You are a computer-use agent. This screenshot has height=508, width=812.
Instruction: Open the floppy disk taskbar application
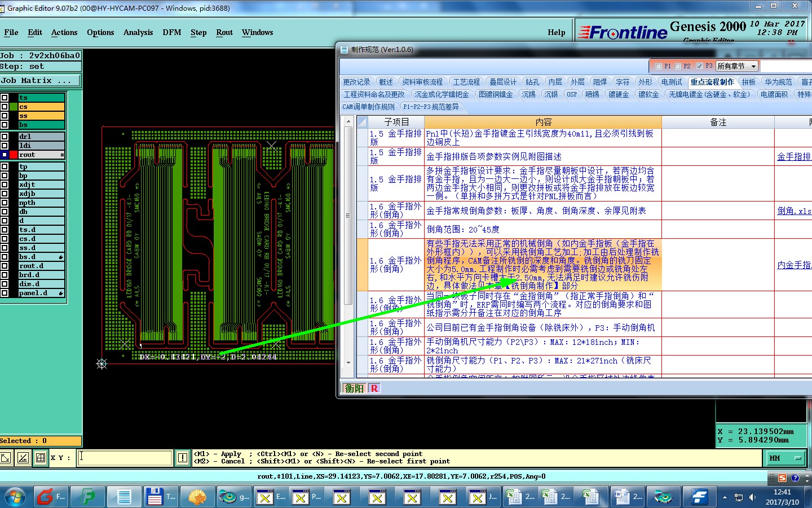point(161,497)
